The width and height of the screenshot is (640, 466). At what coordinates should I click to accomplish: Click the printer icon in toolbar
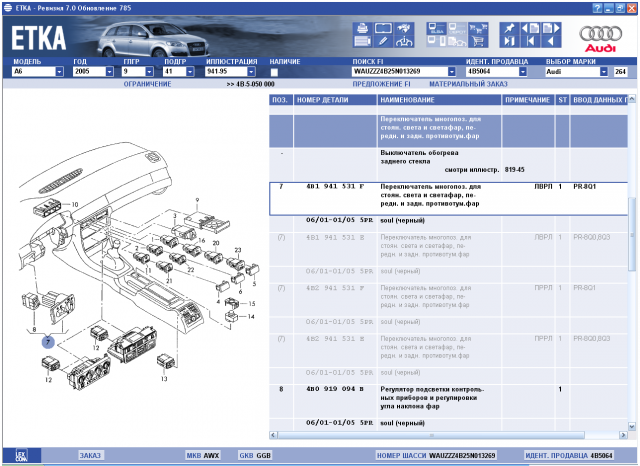click(x=362, y=28)
